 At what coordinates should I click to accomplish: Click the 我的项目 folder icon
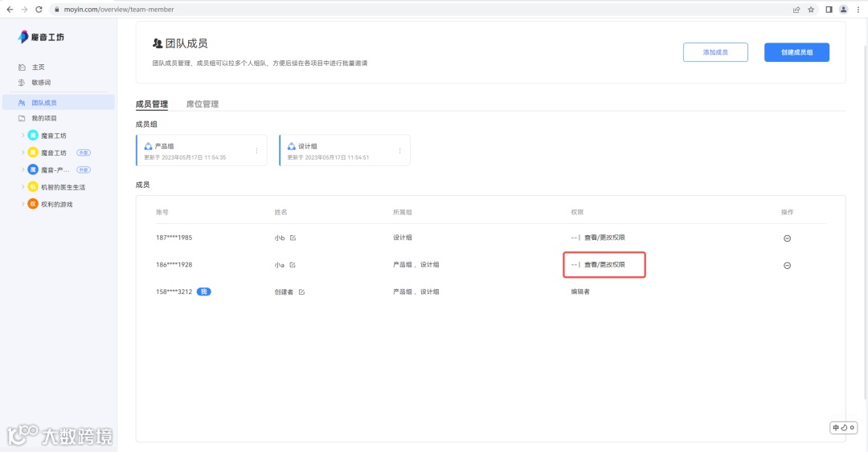22,118
